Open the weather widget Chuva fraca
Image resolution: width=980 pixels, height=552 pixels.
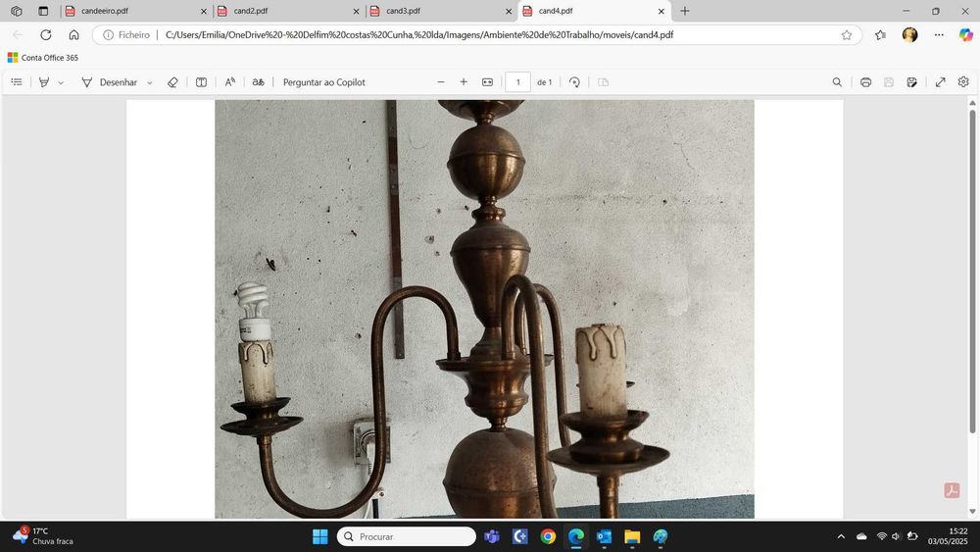[x=42, y=536]
